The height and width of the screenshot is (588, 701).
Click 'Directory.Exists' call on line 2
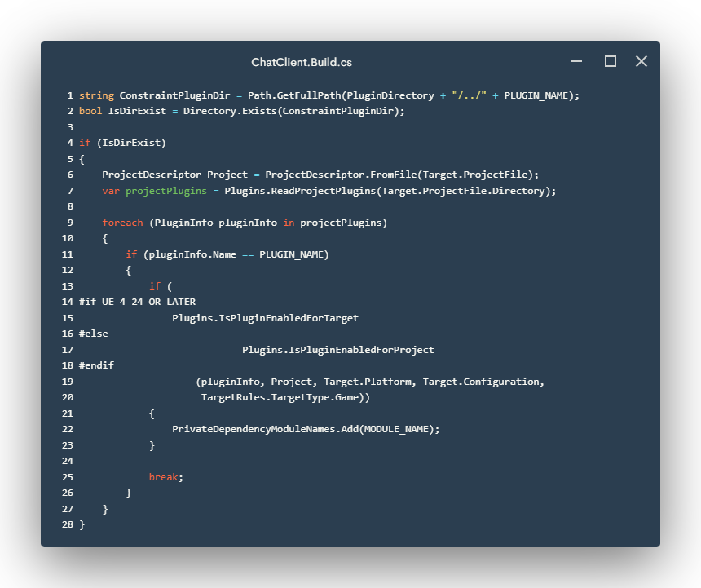(x=230, y=111)
